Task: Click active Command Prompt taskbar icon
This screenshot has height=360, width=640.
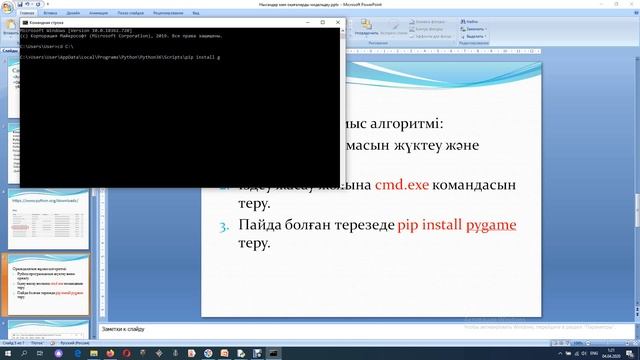Action: tap(273, 353)
